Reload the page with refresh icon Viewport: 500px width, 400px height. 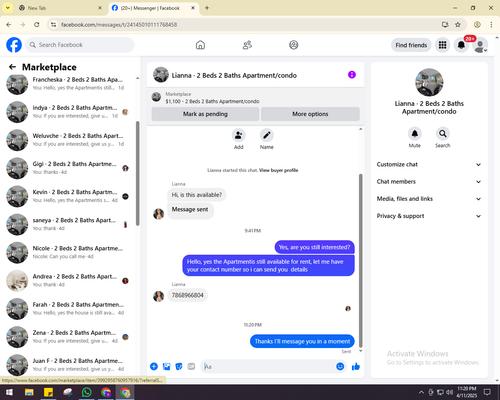tap(37, 24)
